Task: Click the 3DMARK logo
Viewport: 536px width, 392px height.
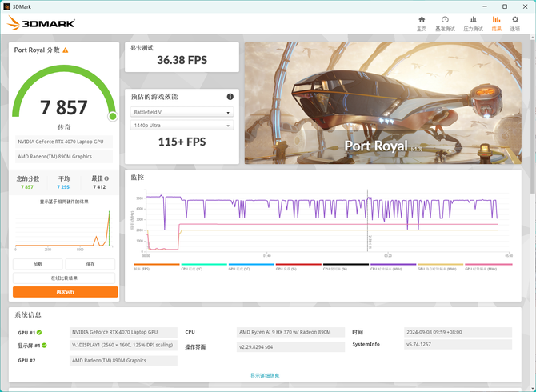Action: point(41,23)
